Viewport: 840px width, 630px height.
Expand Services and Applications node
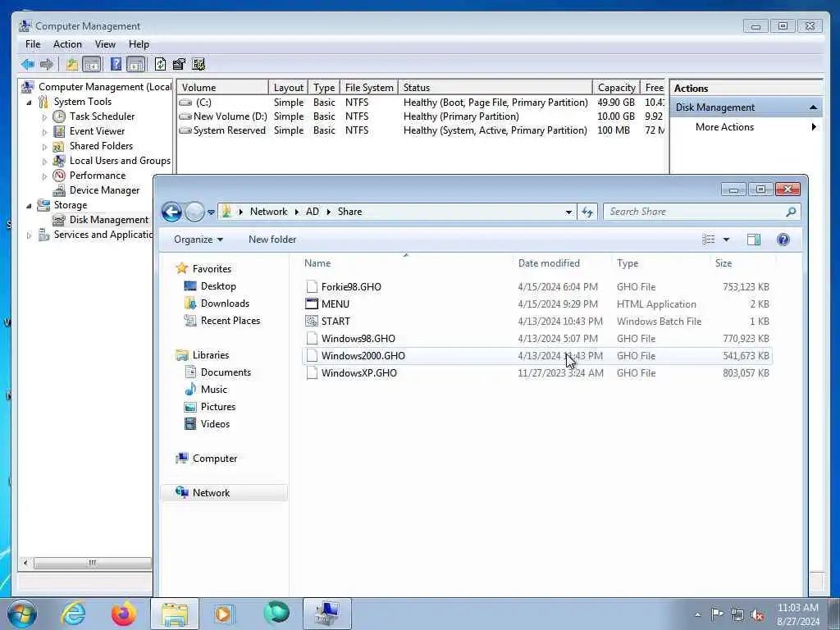pos(29,235)
